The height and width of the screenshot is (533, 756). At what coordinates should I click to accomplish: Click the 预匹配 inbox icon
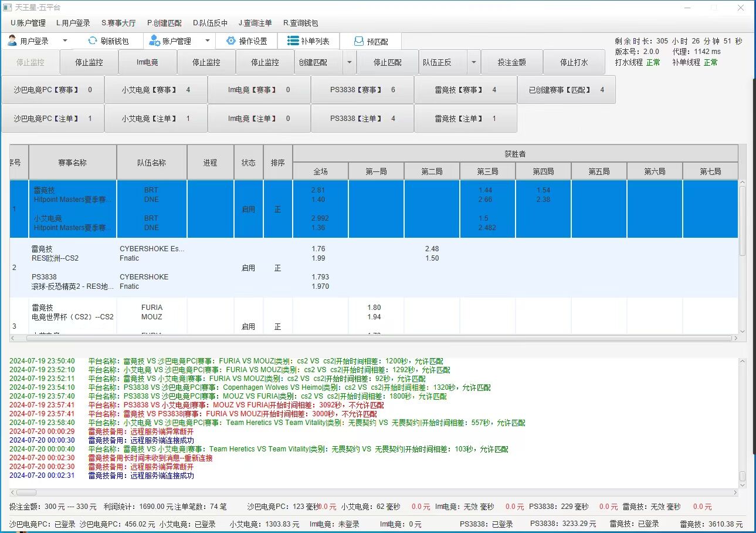point(359,42)
